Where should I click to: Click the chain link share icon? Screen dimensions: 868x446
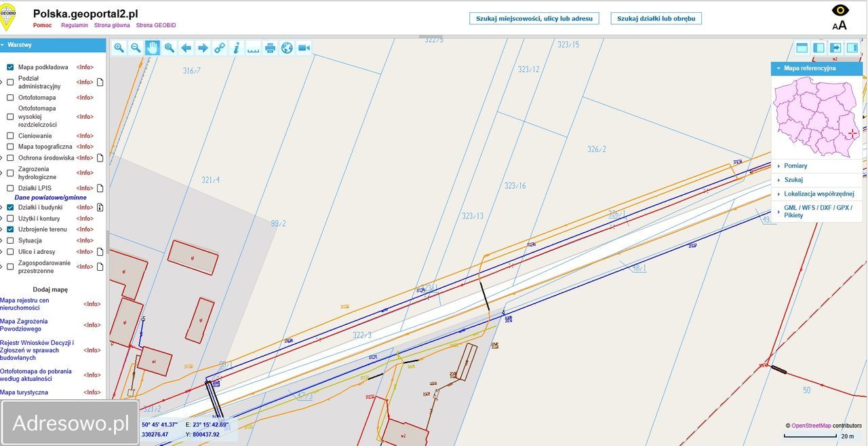click(220, 48)
